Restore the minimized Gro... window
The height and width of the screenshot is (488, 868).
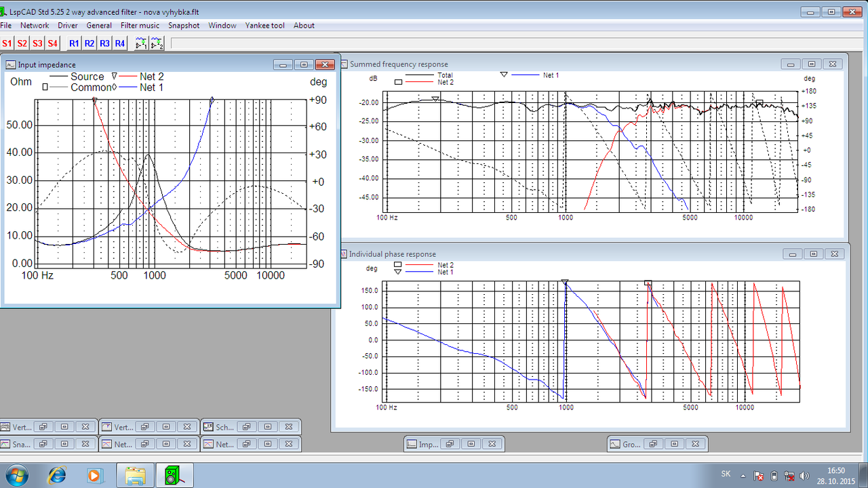click(653, 444)
